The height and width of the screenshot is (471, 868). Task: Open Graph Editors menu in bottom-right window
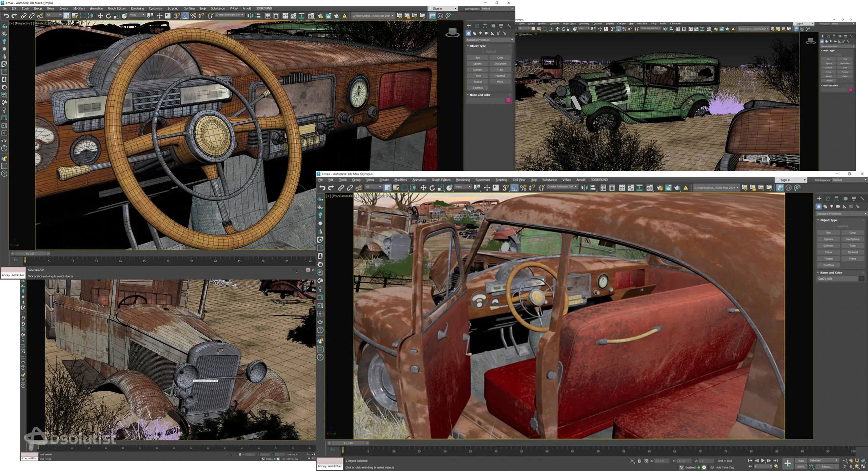(x=441, y=180)
